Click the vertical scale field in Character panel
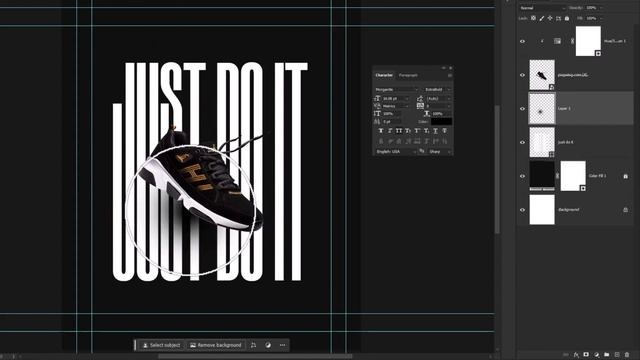Viewport: 640px width, 360px height. [392, 114]
